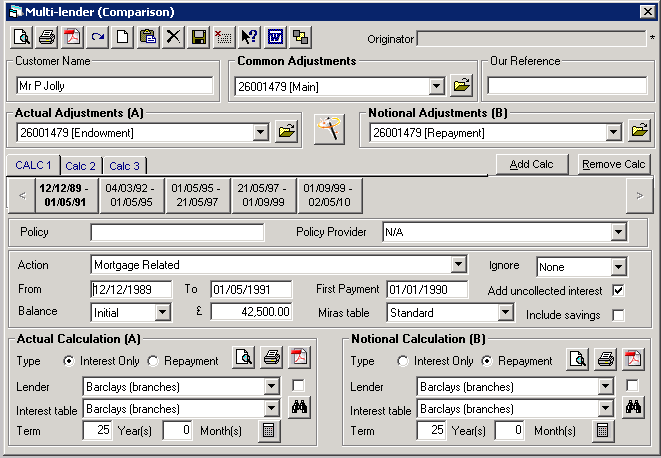This screenshot has width=661, height=458.
Task: Click the First Payment date field
Action: pyautogui.click(x=427, y=289)
